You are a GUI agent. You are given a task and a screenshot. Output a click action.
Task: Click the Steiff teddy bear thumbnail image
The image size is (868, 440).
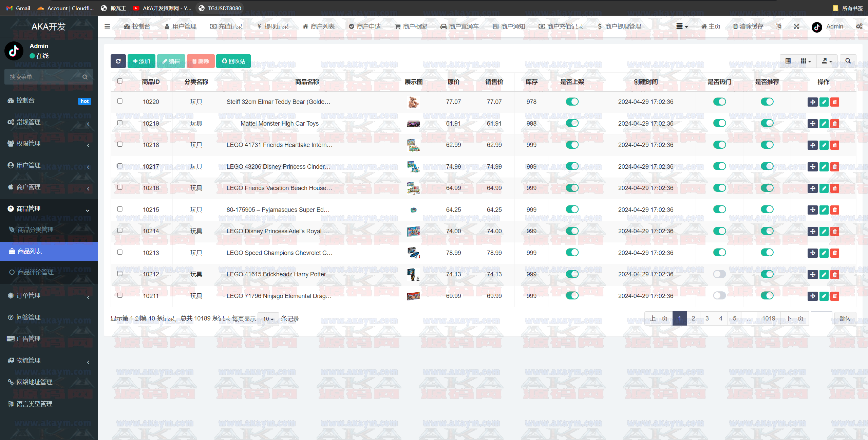click(x=413, y=102)
